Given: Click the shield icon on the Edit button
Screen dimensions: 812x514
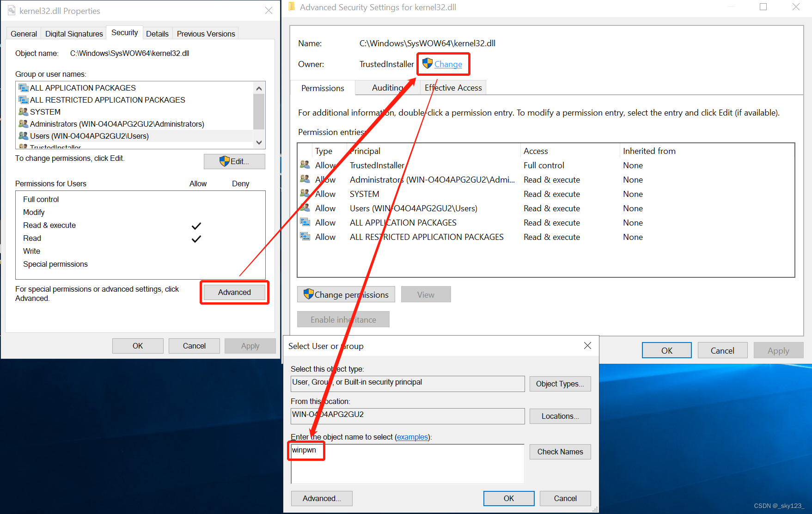Looking at the screenshot, I should (x=225, y=161).
